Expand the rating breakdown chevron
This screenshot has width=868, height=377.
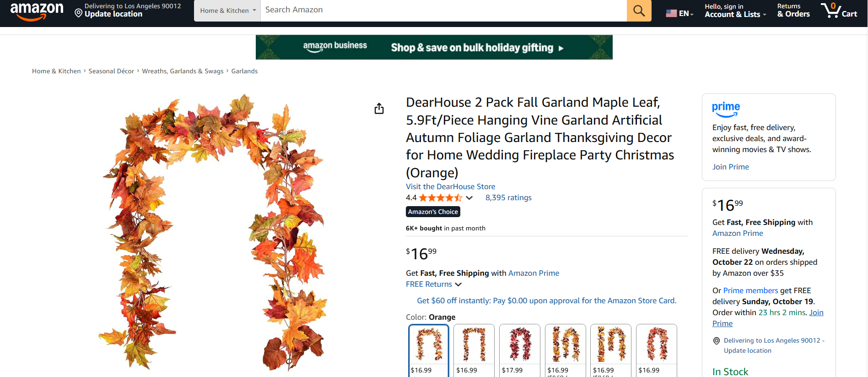[x=469, y=198]
